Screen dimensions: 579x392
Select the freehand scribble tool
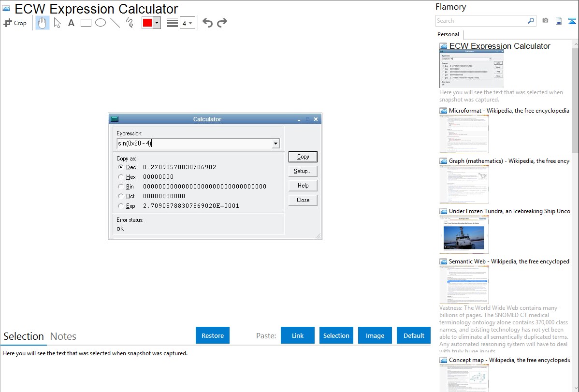click(x=130, y=23)
